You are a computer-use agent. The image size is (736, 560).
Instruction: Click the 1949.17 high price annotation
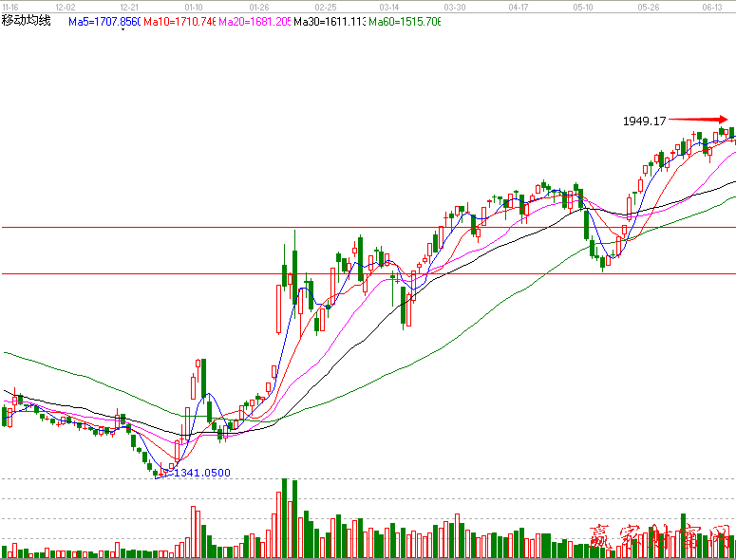coord(645,121)
